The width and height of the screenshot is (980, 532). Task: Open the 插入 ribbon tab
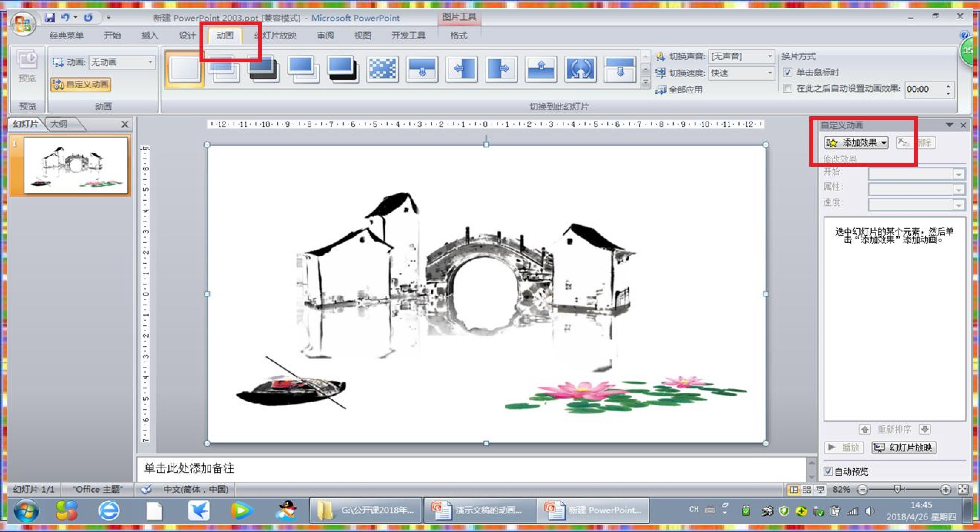point(150,35)
